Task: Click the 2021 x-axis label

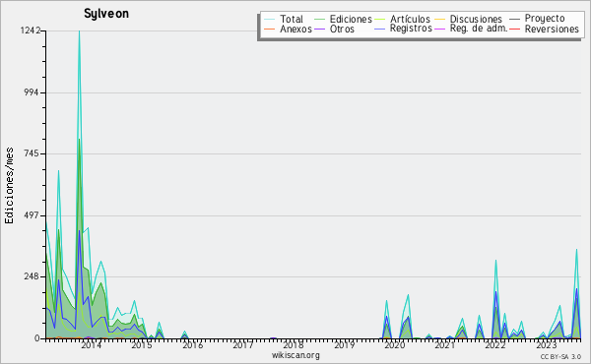Action: coord(445,344)
